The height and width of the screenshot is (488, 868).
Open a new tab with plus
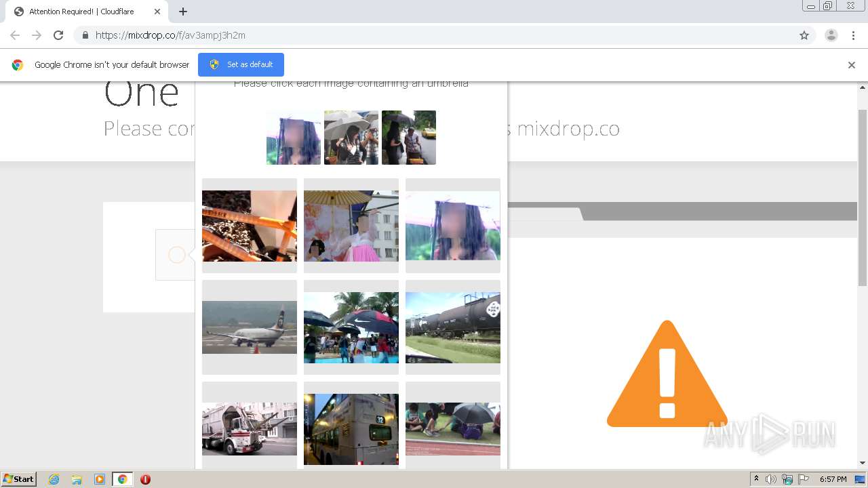183,12
